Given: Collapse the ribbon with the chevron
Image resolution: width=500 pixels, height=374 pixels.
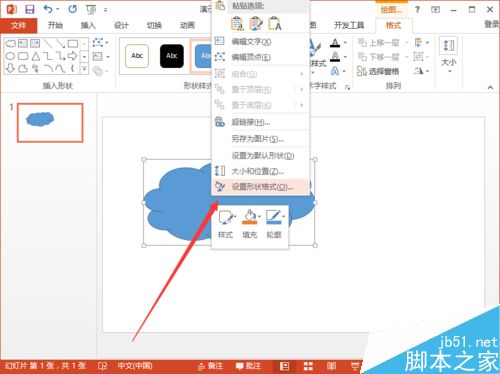Looking at the screenshot, I should click(x=490, y=87).
